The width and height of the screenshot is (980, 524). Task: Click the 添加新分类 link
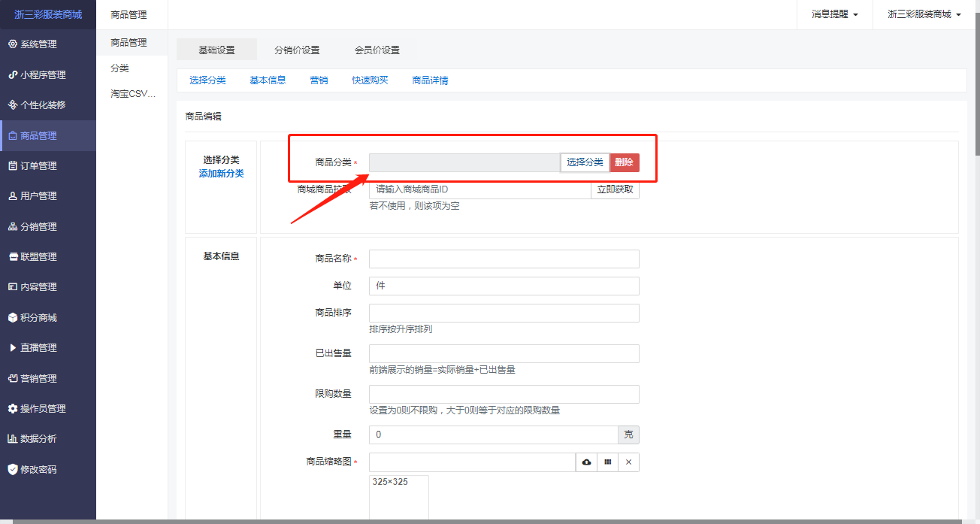point(221,174)
